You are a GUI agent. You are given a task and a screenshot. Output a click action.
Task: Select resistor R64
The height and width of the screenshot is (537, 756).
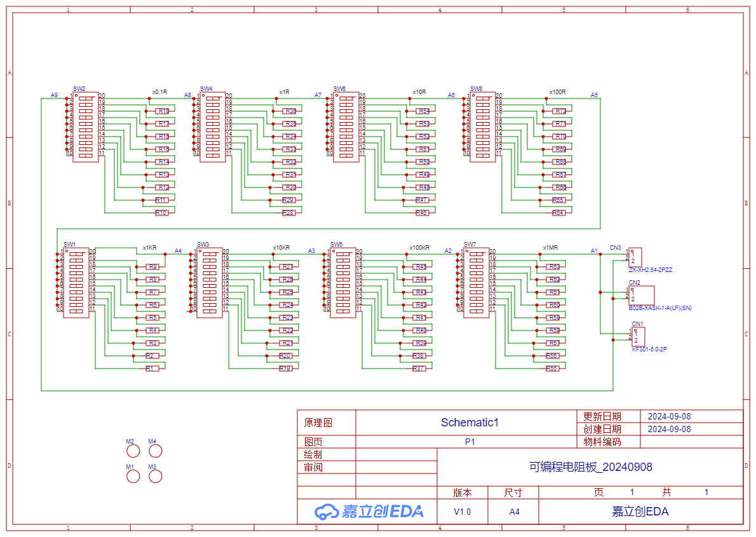(x=558, y=213)
